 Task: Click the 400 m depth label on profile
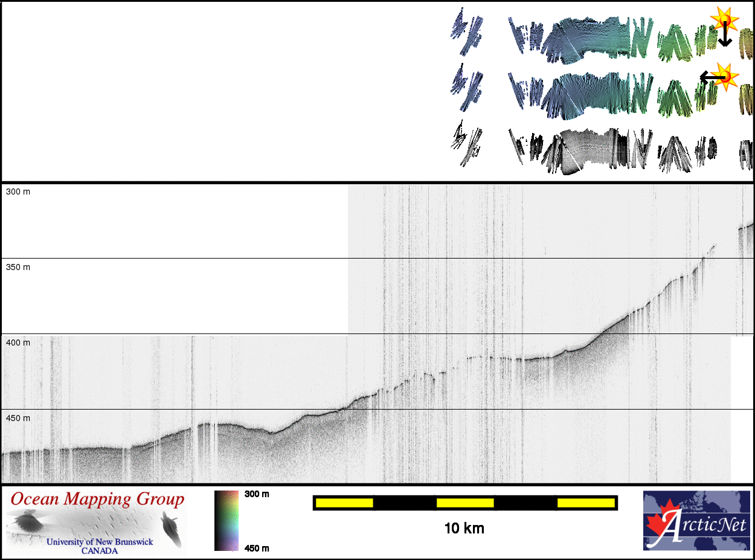tap(18, 343)
